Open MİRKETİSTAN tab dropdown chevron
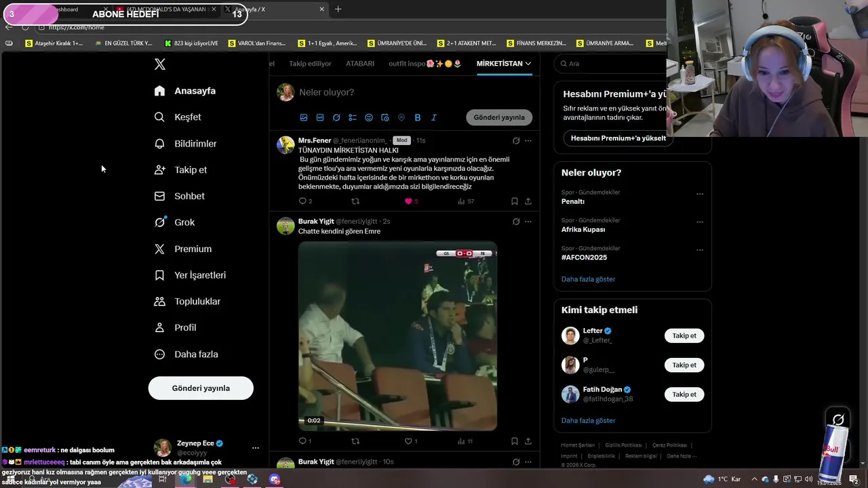 528,64
